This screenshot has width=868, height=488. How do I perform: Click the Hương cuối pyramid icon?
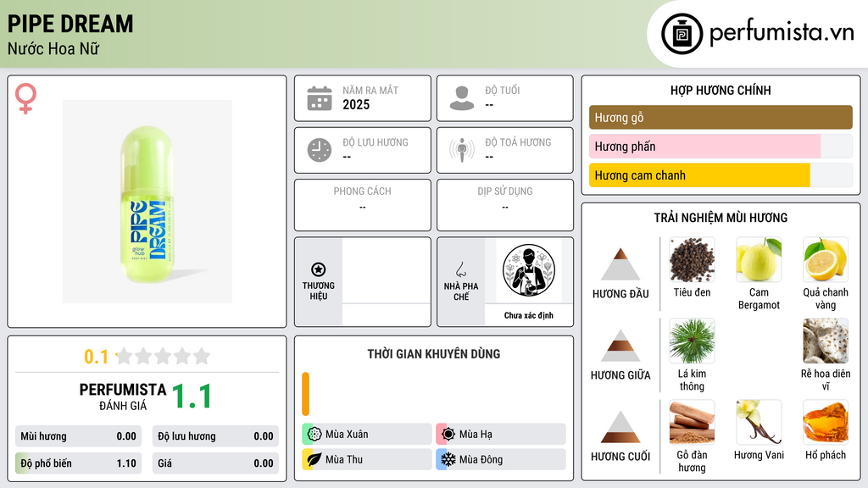620,427
